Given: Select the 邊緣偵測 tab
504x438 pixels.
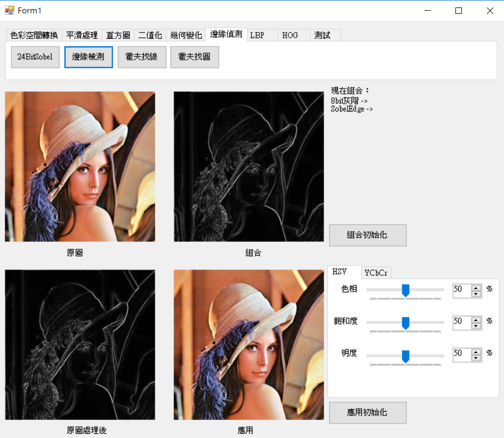Looking at the screenshot, I should 226,34.
